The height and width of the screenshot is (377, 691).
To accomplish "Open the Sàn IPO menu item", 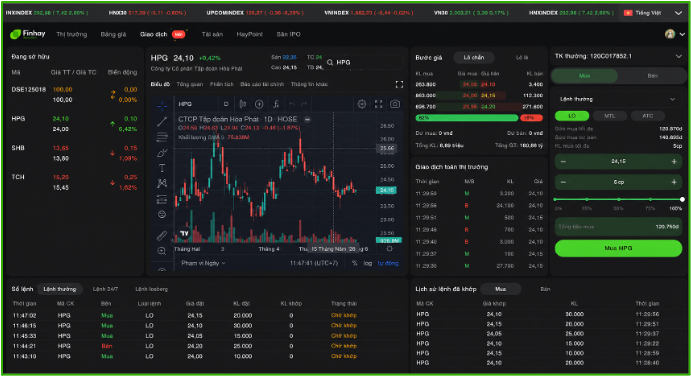I will (288, 34).
